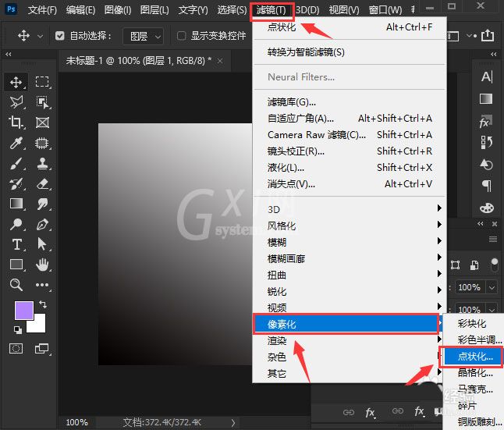Select the Clone Stamp tool

tap(42, 163)
